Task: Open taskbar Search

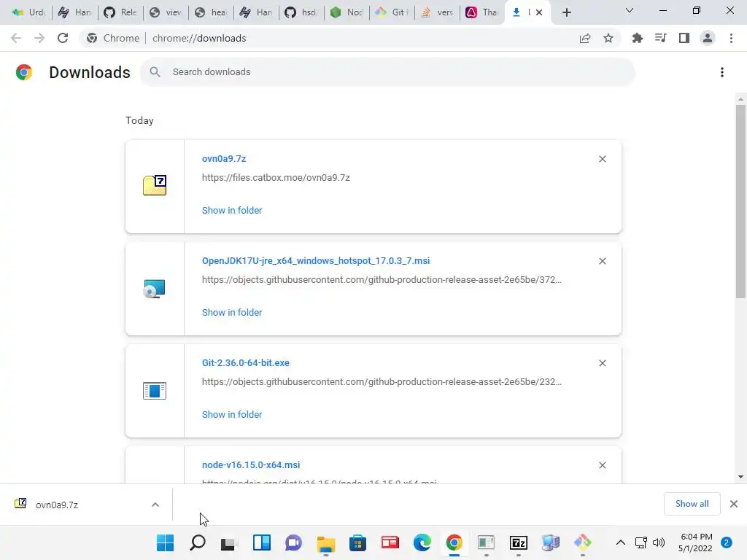Action: tap(197, 542)
